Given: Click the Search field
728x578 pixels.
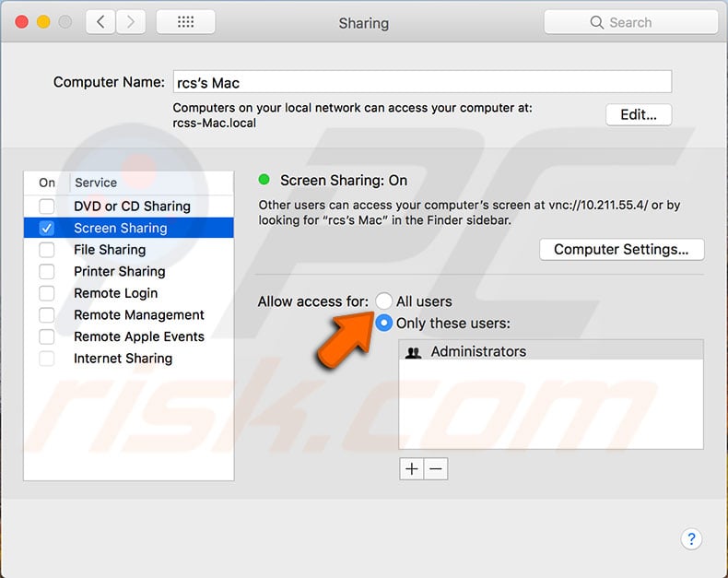Looking at the screenshot, I should (630, 22).
